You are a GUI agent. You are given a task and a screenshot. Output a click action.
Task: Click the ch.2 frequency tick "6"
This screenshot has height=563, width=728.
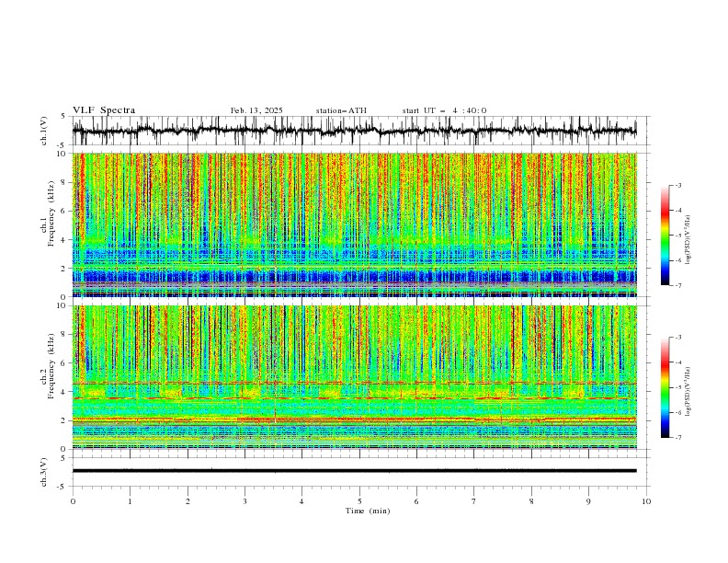coord(64,363)
